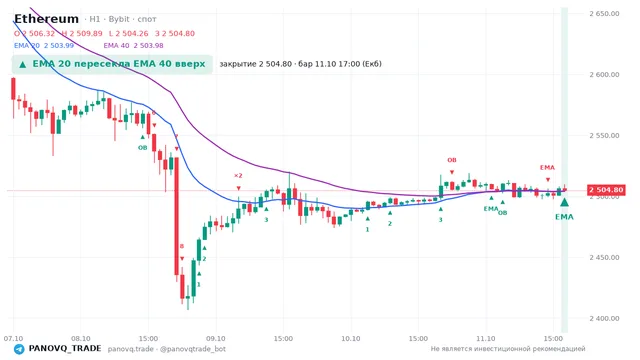This screenshot has height=360, width=640.
Task: Click the 2 600.00 price axis label
Action: tap(604, 75)
